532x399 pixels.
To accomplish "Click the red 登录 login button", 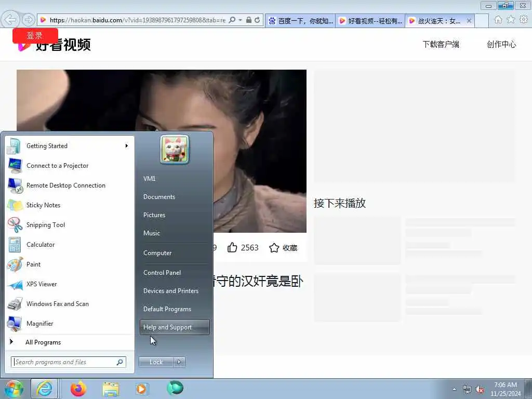I will [x=35, y=35].
